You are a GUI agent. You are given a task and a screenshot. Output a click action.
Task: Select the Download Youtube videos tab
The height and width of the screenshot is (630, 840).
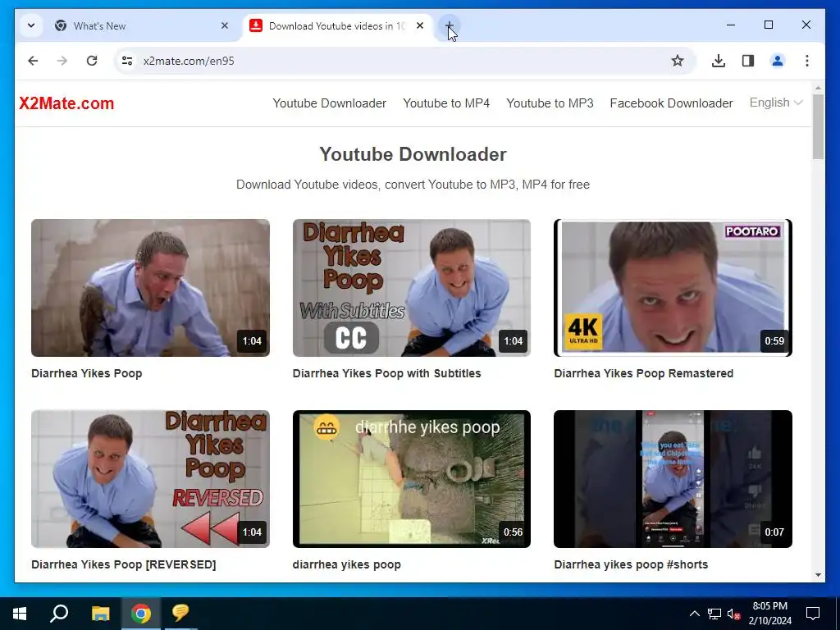[x=337, y=25]
